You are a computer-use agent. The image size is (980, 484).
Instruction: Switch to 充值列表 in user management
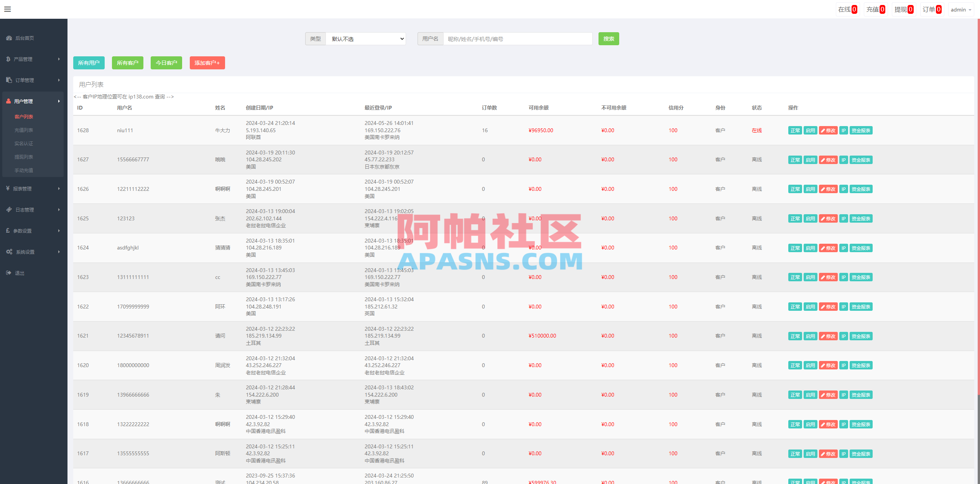coord(23,130)
